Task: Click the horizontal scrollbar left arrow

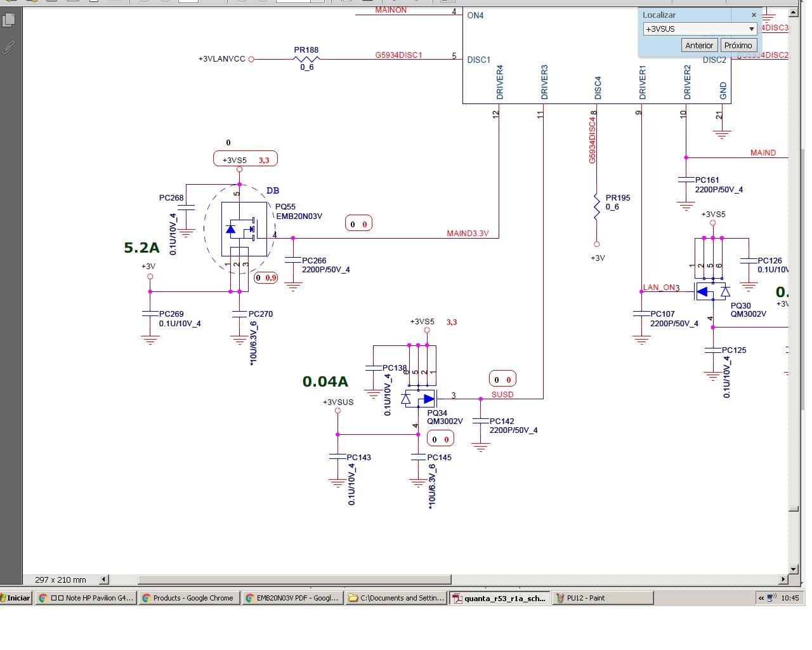Action: (103, 579)
